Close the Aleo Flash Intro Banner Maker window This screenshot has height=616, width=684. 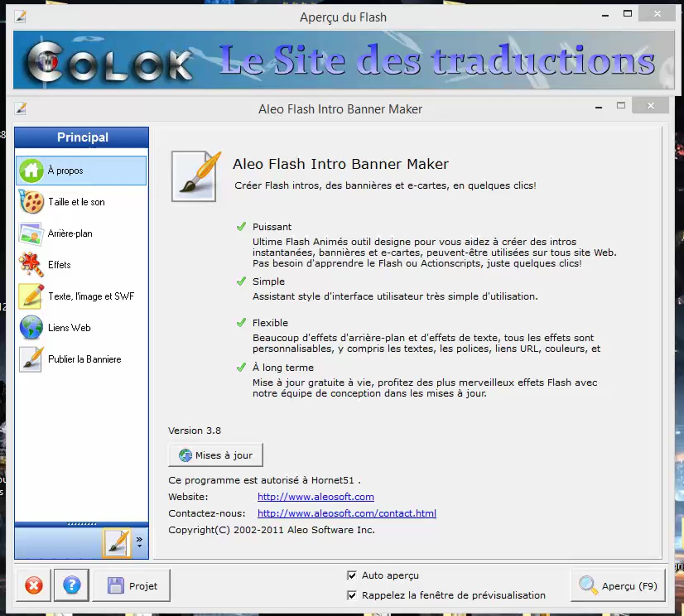(650, 106)
